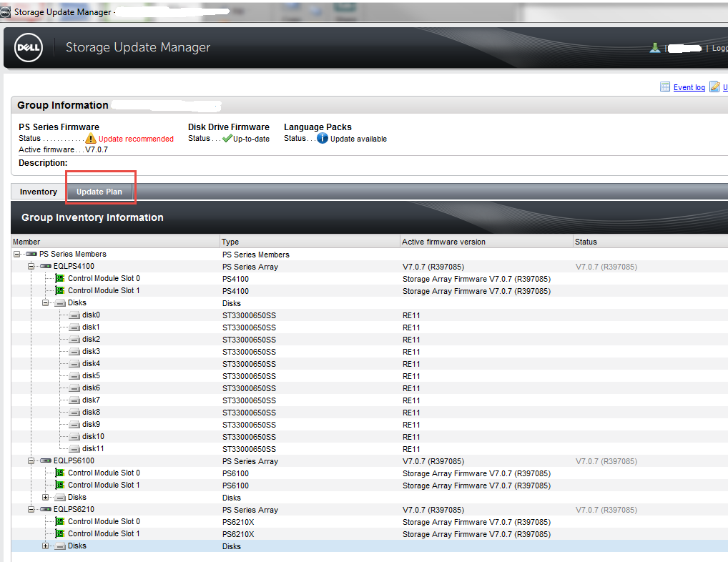Click the disk11 drive icon

click(74, 449)
